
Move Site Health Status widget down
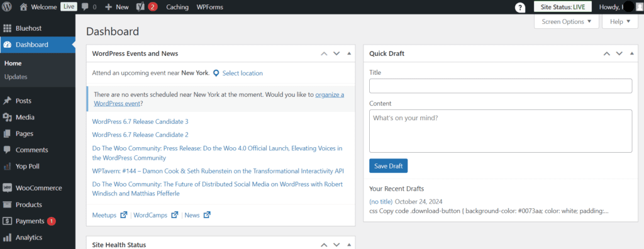click(336, 245)
